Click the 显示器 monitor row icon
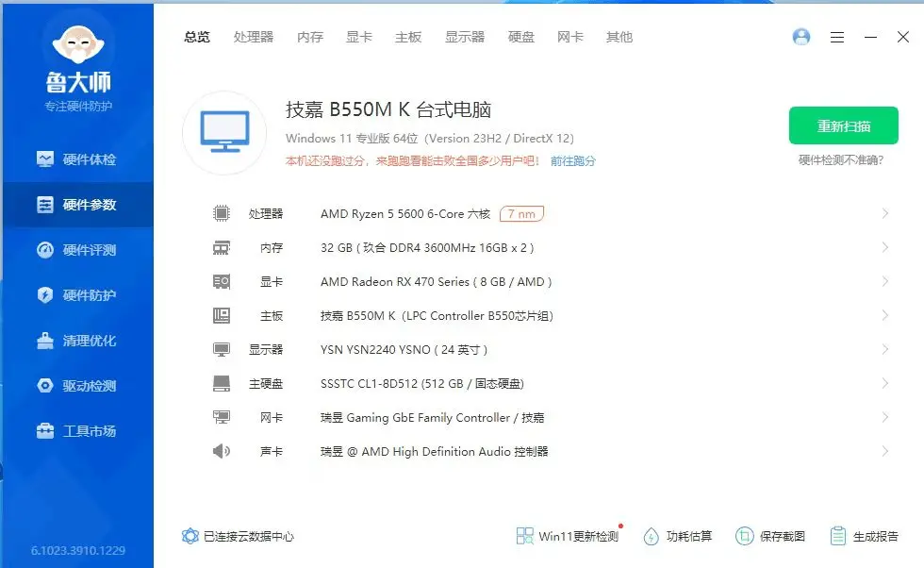This screenshot has width=924, height=568. (x=222, y=350)
